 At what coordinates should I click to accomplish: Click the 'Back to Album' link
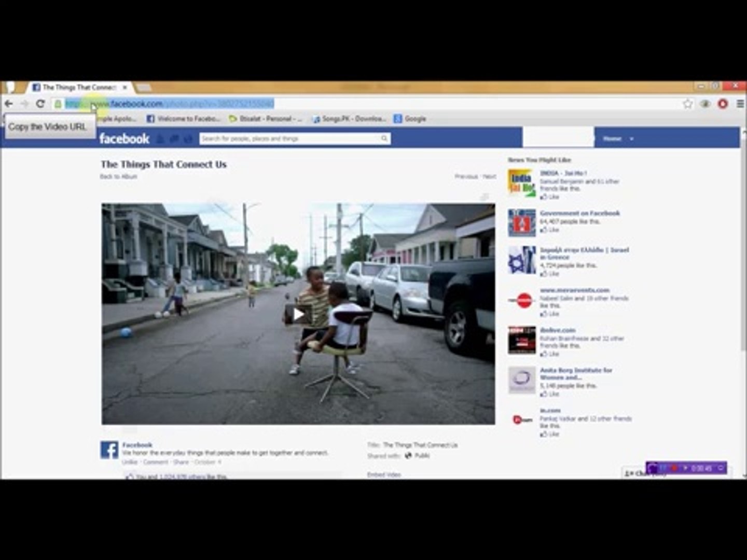(119, 177)
